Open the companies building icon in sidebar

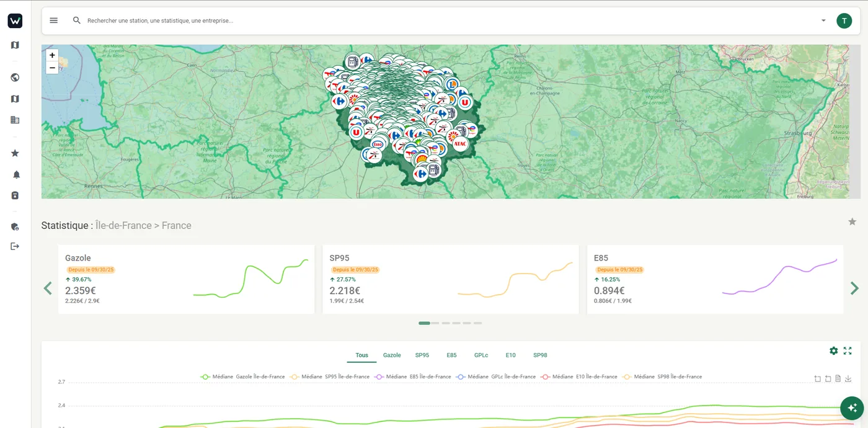point(15,120)
